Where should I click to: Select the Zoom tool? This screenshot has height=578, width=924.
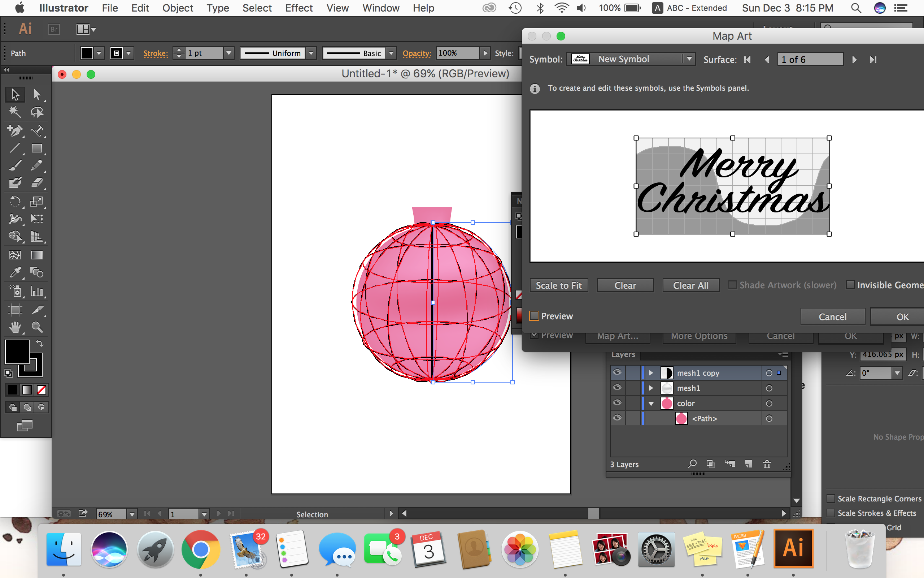[37, 327]
